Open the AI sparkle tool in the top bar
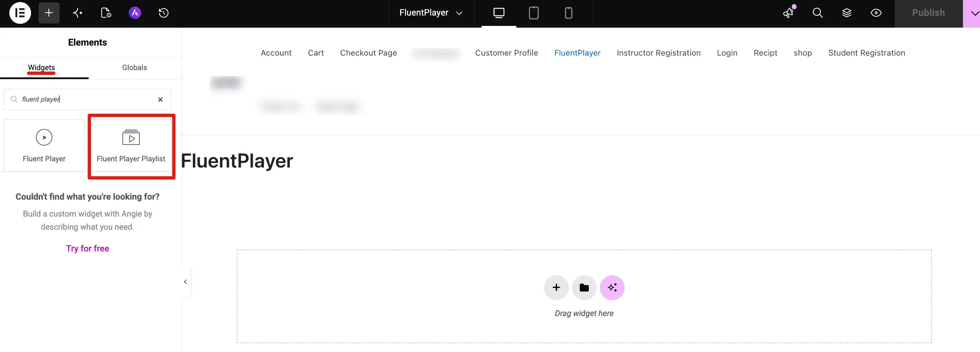Screen dimensions: 980x352 pyautogui.click(x=78, y=13)
